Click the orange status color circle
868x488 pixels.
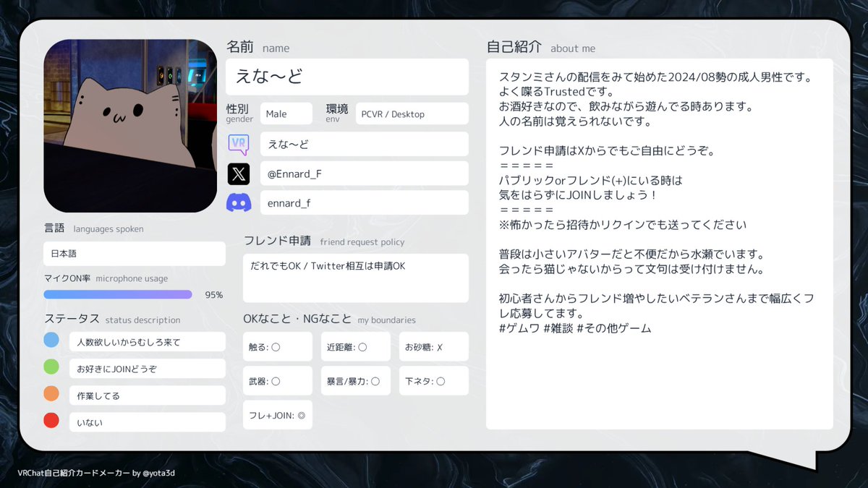51,394
